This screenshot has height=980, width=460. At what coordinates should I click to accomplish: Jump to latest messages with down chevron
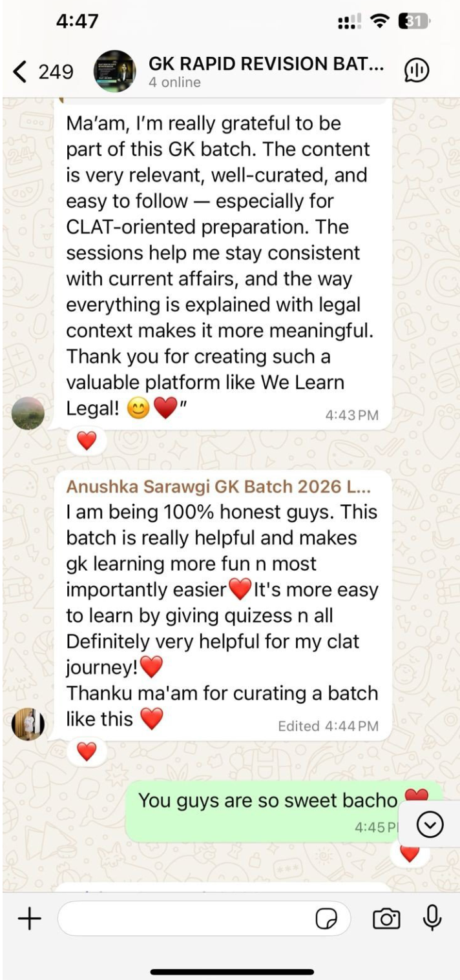pos(430,824)
